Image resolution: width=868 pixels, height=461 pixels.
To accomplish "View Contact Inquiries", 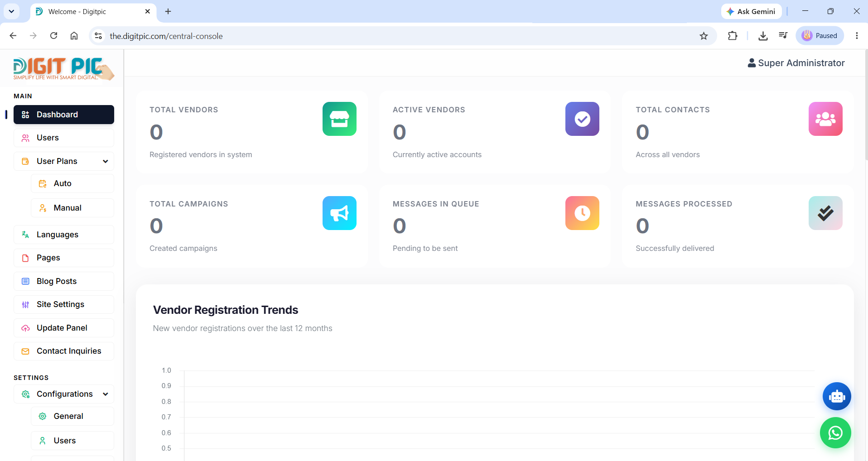I will coord(64,351).
